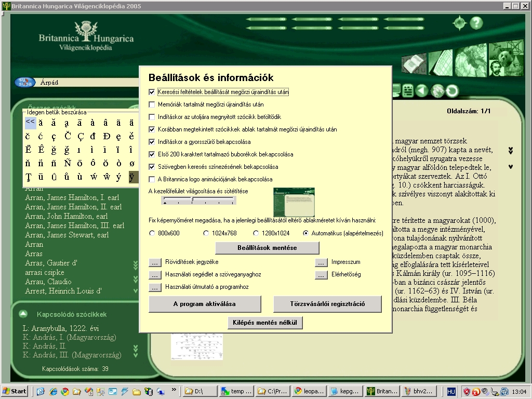The image size is (532, 399).
Task: Open the globe atlas thumbnail
Action: pos(471,60)
